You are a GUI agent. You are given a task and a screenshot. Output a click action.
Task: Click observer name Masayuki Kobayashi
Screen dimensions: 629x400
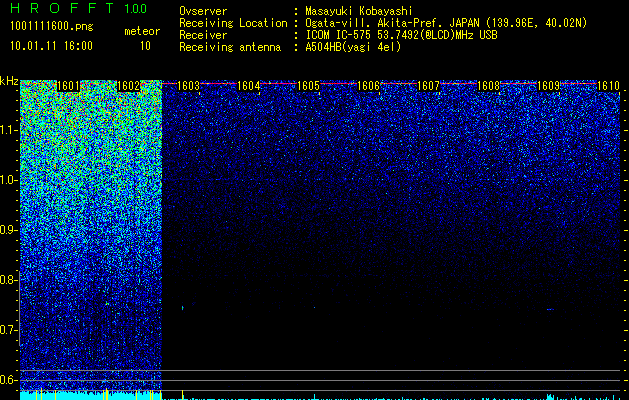(x=359, y=11)
